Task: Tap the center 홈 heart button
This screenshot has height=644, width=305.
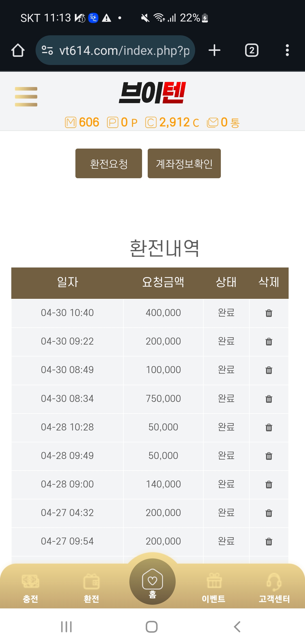Action: point(152,581)
